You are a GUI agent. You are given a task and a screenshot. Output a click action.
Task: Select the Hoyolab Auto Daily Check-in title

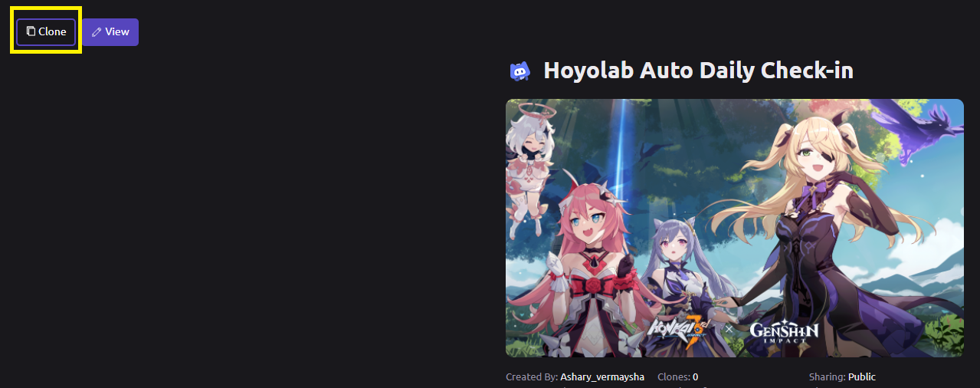point(698,71)
